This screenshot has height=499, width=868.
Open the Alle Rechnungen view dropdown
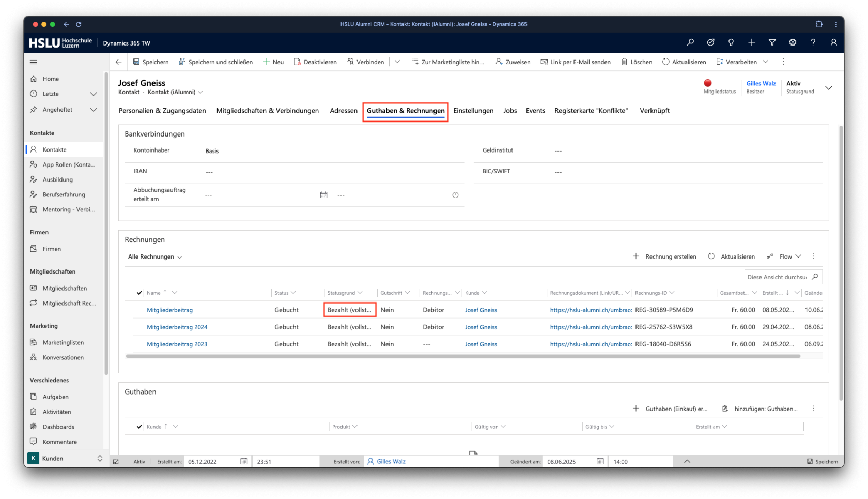click(x=155, y=257)
